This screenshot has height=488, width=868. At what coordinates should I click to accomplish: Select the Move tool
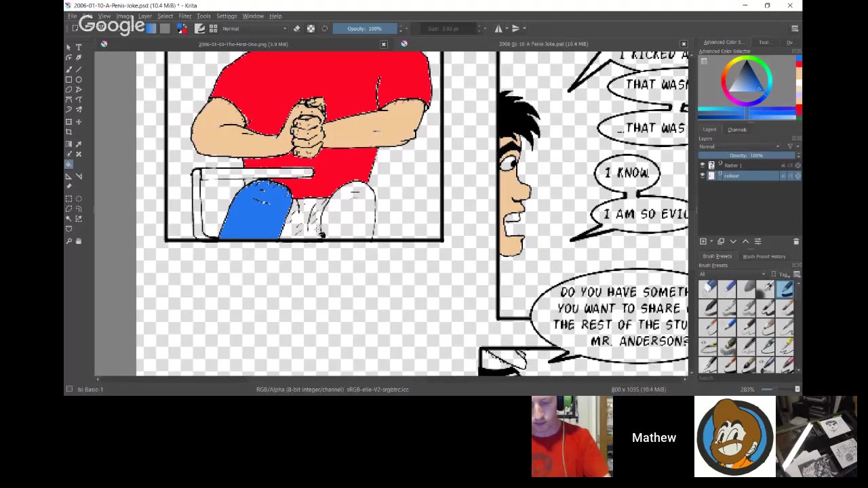pyautogui.click(x=79, y=122)
